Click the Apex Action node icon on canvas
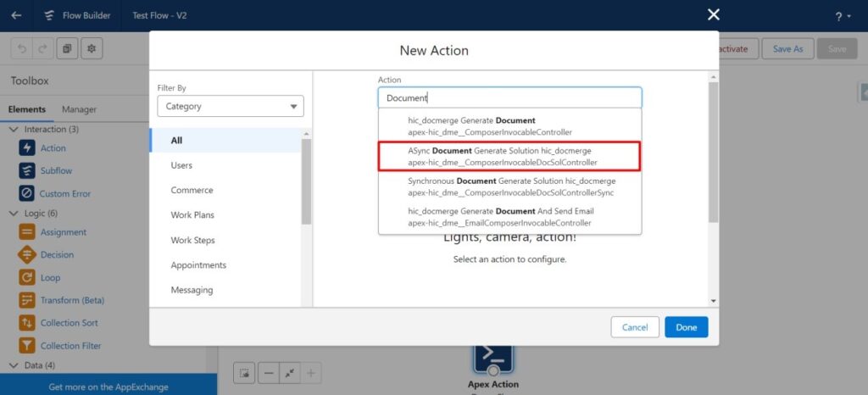 coord(492,359)
